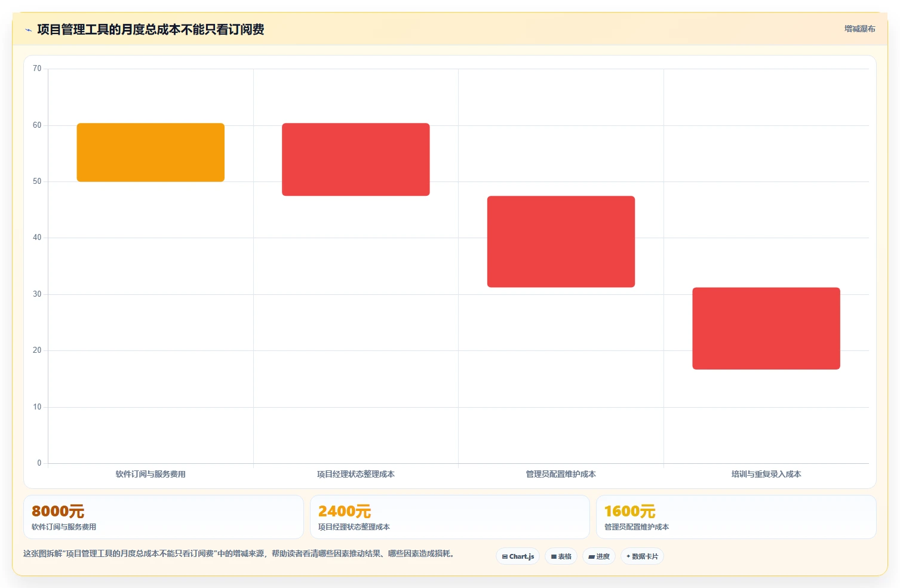Click the x-axis label 培训与重复录入成本
Viewport: 900px width, 588px height.
coord(766,474)
